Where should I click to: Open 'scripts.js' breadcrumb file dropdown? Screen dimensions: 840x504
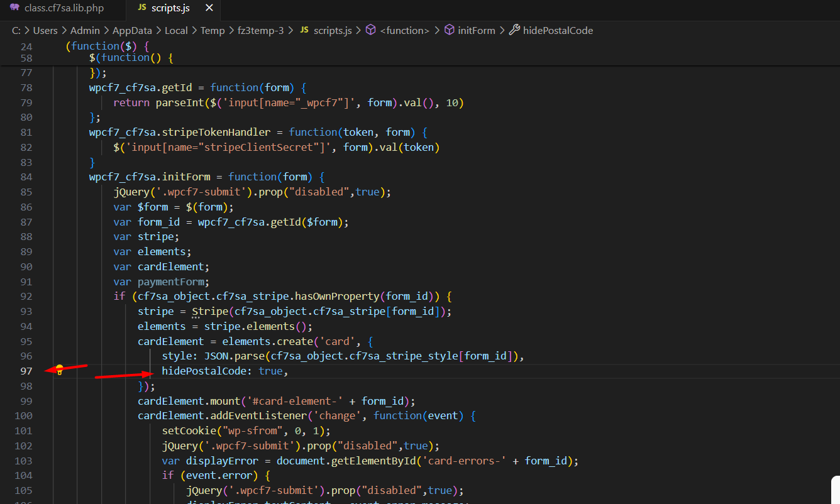tap(333, 30)
